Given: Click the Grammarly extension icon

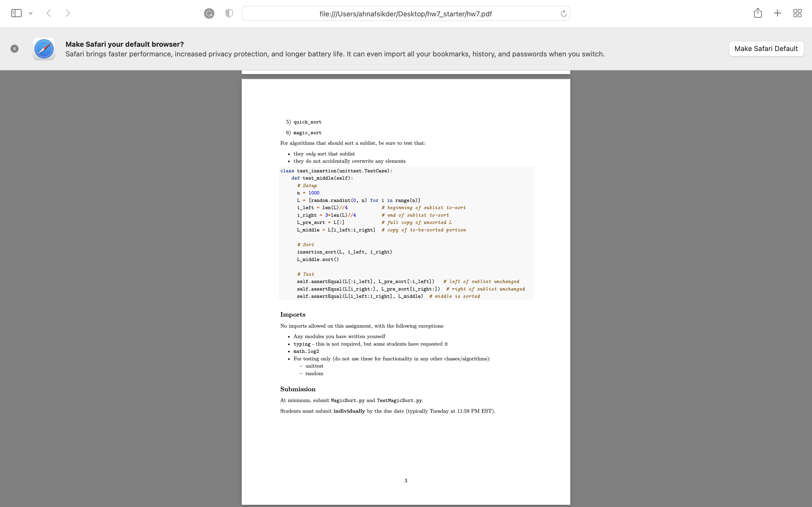Looking at the screenshot, I should 209,13.
